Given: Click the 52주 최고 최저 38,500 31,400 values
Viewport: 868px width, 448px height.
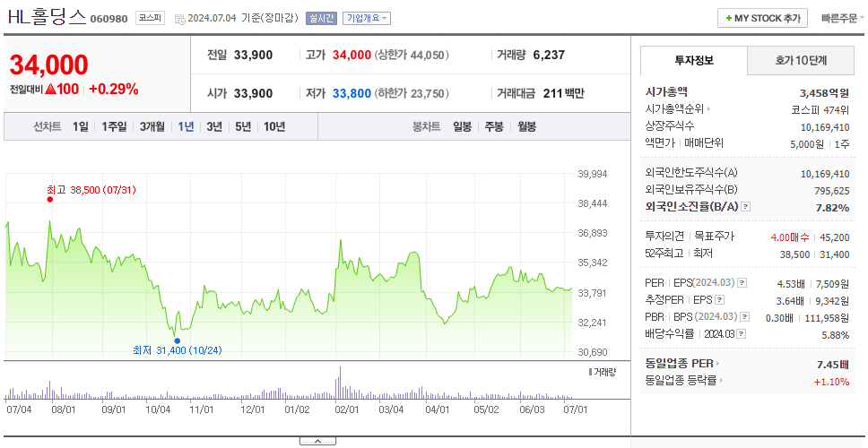Looking at the screenshot, I should click(814, 254).
